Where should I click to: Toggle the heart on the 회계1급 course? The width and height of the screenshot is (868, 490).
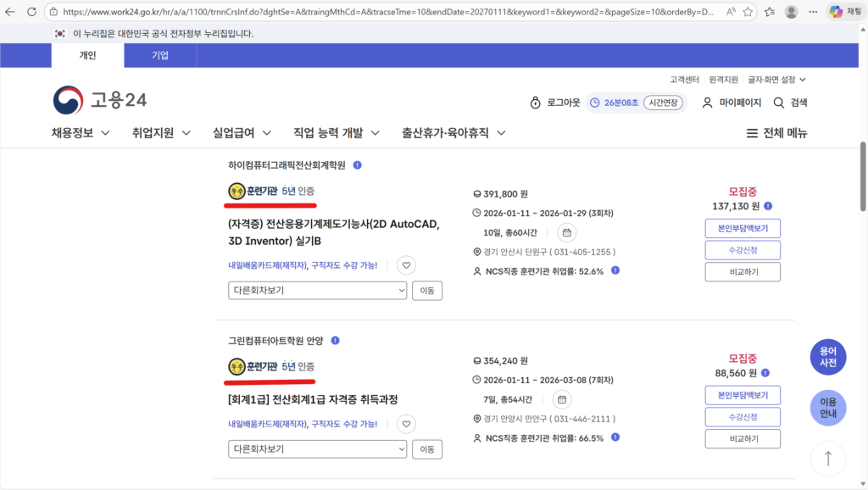[406, 423]
